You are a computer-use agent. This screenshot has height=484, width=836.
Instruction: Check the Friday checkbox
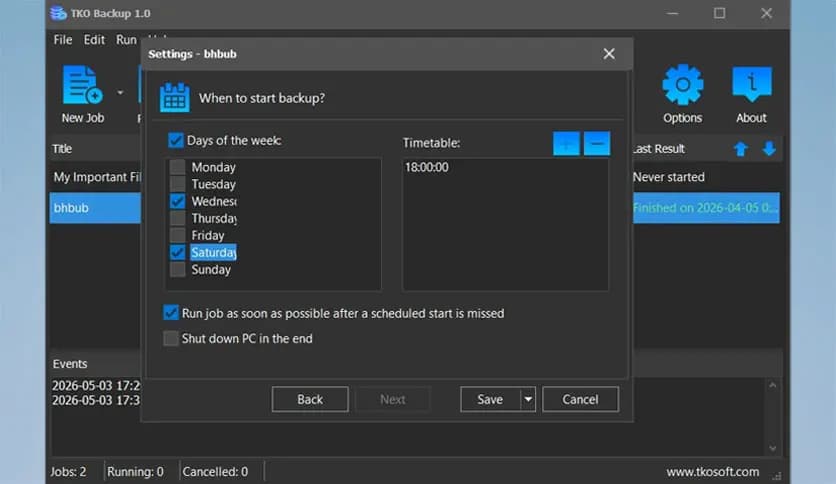pos(178,235)
